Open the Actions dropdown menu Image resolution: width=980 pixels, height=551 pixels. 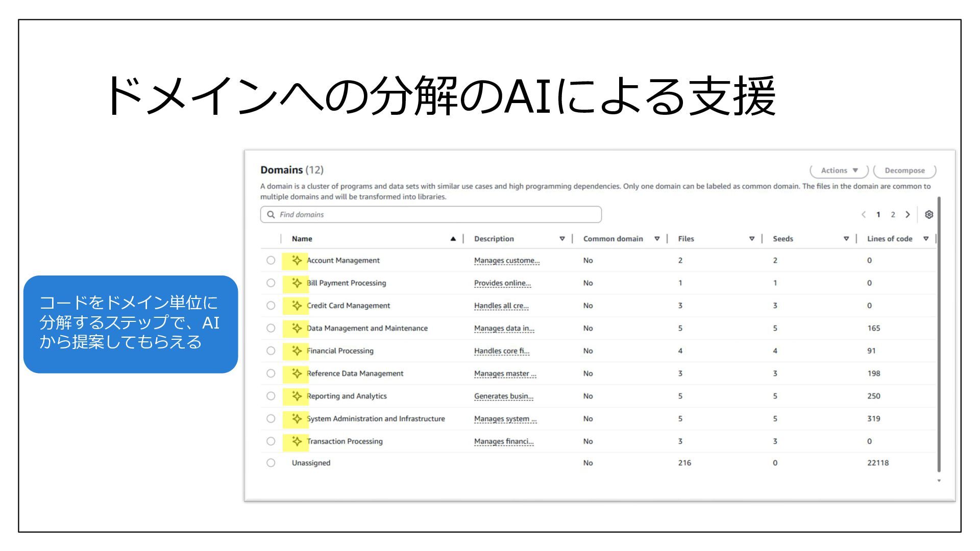click(x=839, y=170)
